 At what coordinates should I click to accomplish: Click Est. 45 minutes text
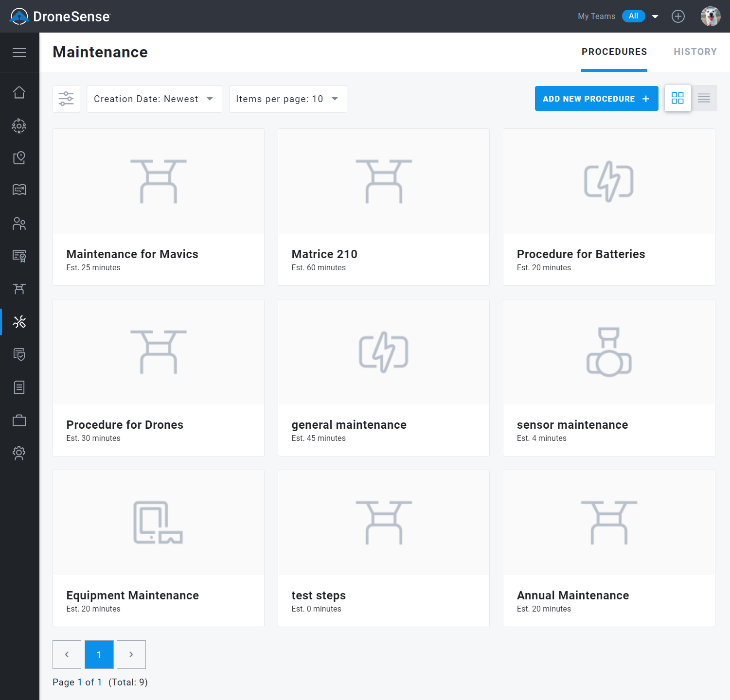tap(319, 438)
